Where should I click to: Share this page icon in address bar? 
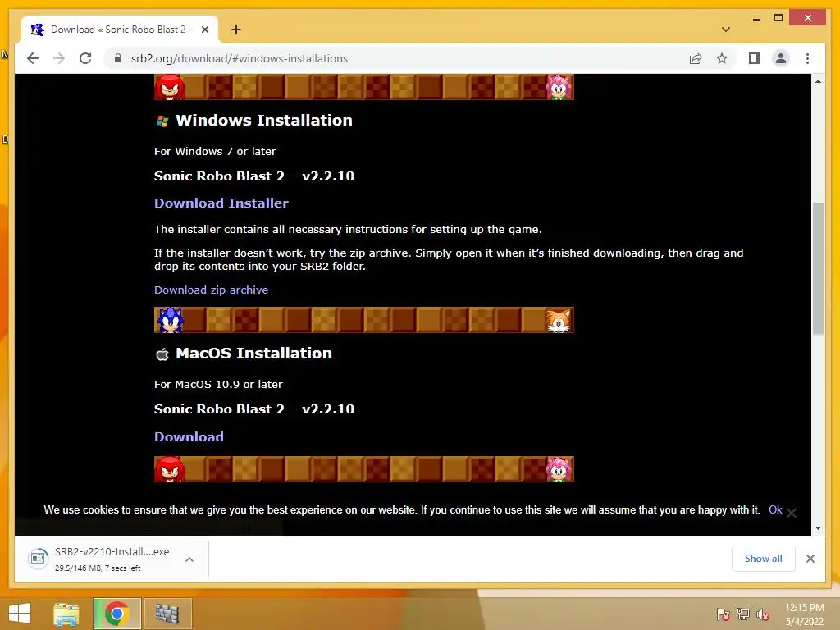pyautogui.click(x=696, y=58)
